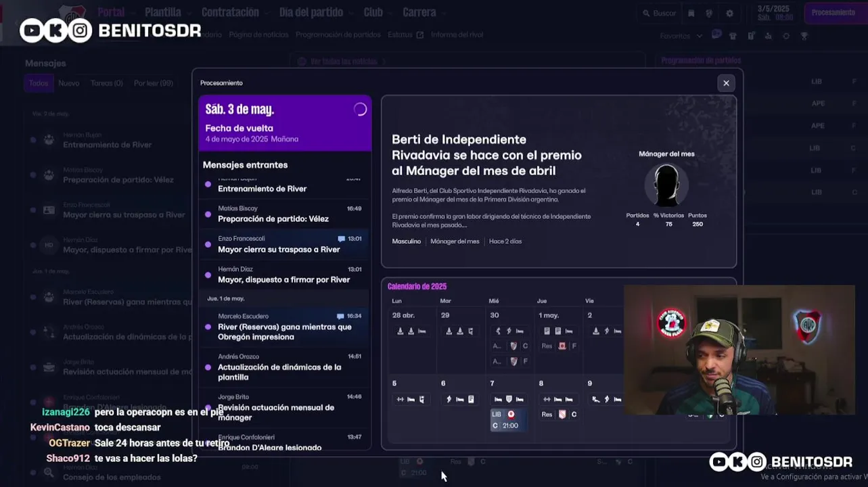Click the Puntos 250 stat

pos(697,220)
